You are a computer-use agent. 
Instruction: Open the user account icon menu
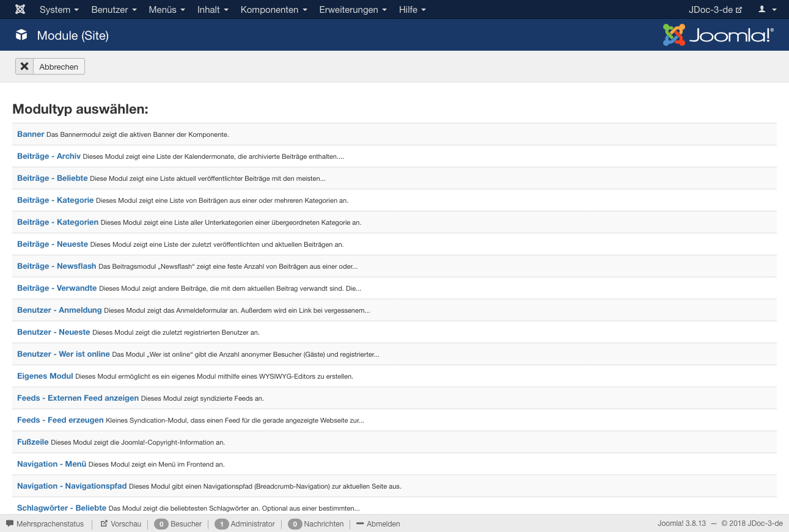click(768, 10)
